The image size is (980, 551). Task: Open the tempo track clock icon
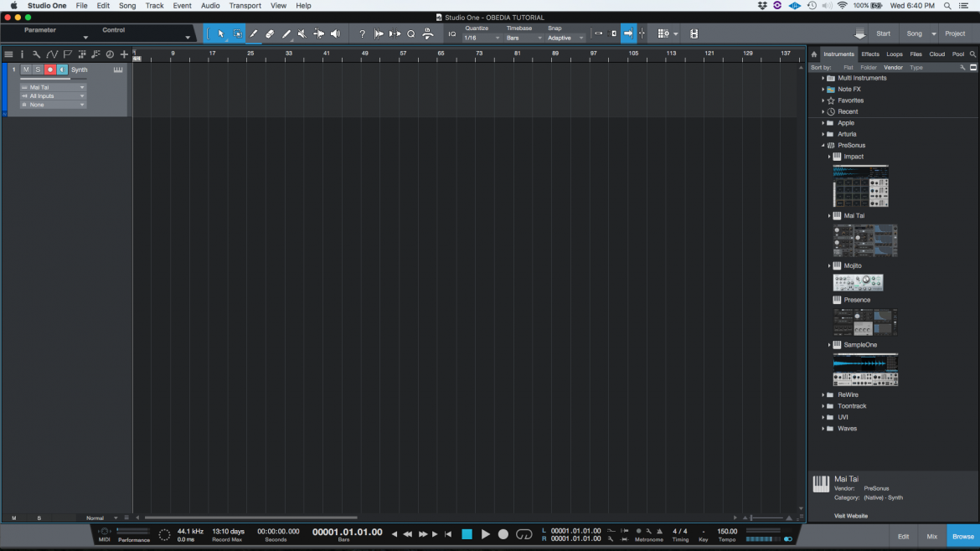coord(110,54)
